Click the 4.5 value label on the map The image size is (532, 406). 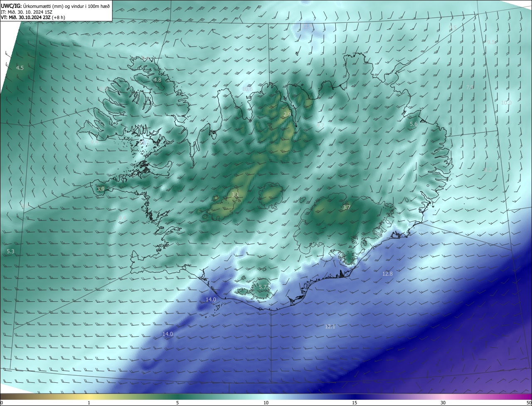[20, 68]
